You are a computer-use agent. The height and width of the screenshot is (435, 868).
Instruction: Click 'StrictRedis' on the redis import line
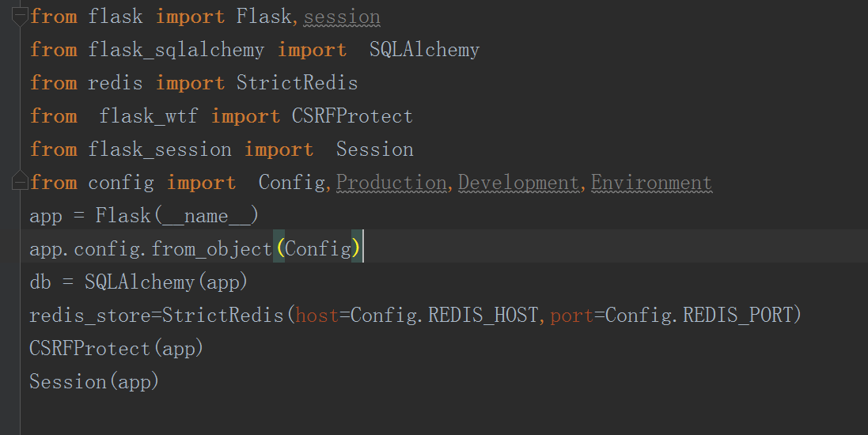tap(297, 83)
